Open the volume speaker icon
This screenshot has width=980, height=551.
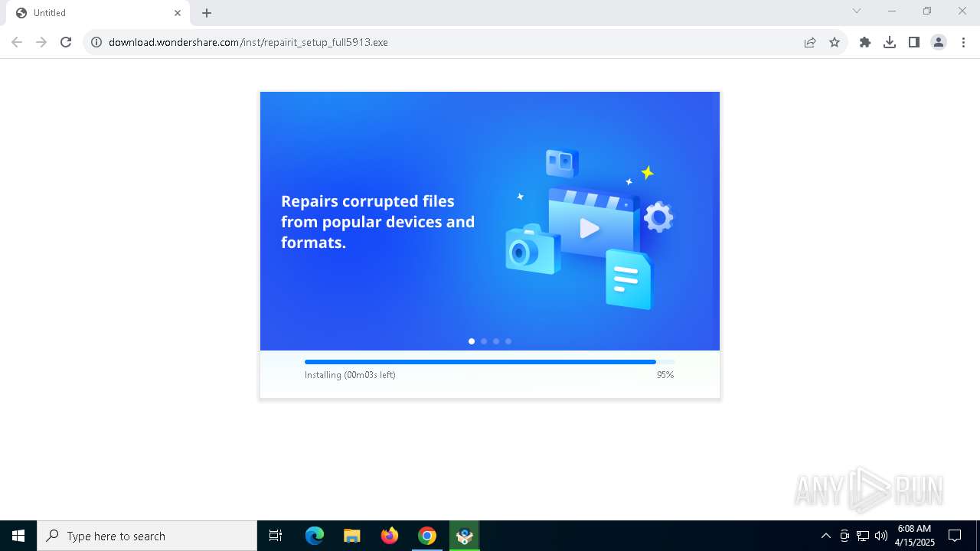click(x=881, y=536)
